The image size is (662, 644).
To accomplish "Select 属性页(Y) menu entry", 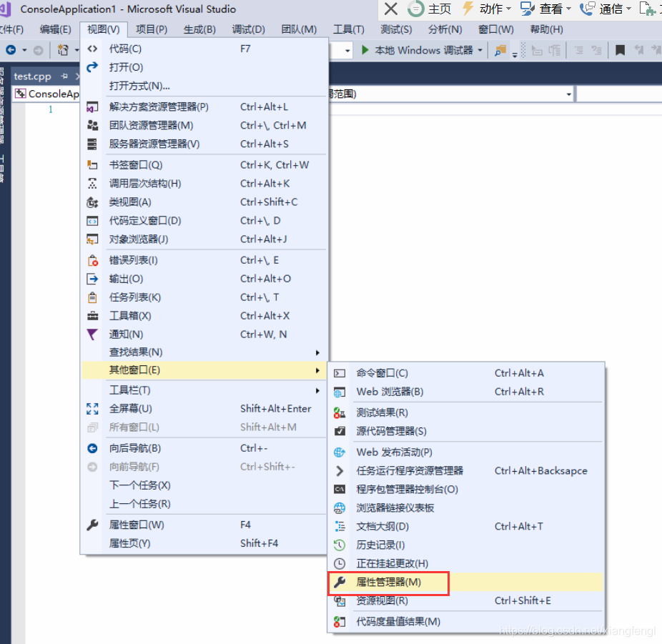I will point(204,543).
